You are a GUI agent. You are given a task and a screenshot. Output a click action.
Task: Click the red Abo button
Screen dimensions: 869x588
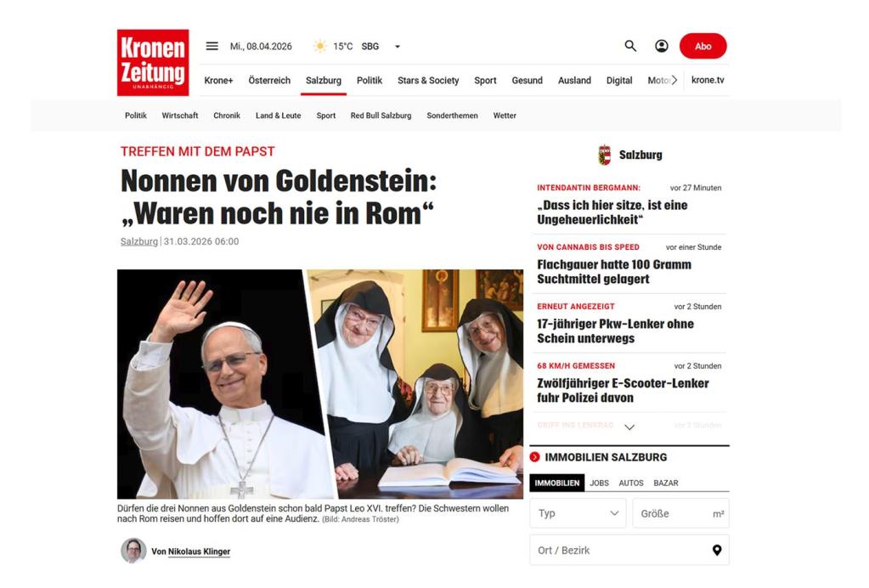703,46
